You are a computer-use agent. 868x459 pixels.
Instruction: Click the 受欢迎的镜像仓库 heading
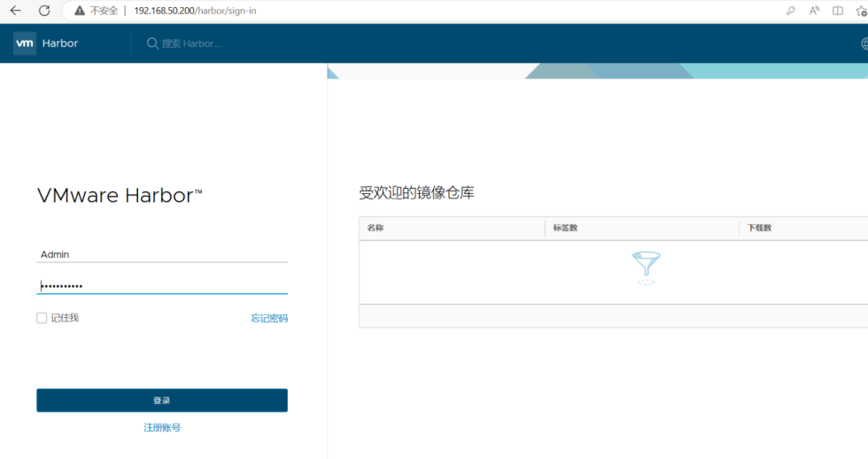[416, 192]
